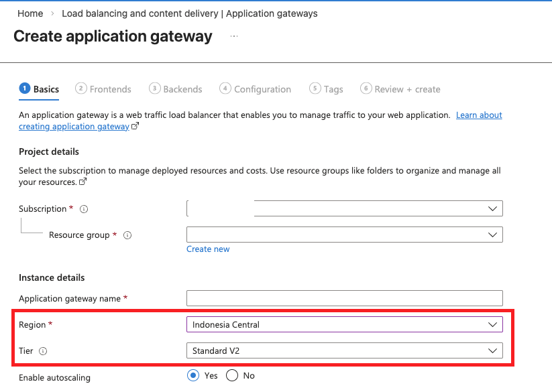Click the step 6 Review circle icon

pos(366,88)
